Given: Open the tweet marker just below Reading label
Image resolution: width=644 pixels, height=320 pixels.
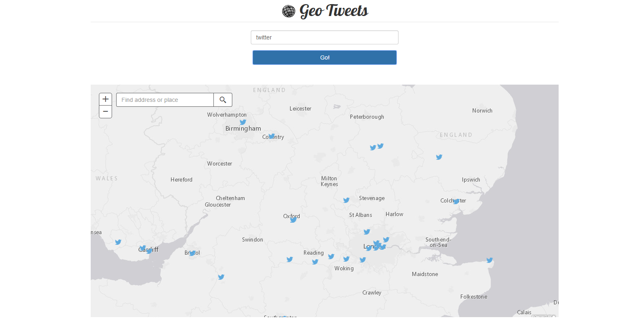Looking at the screenshot, I should 315,262.
